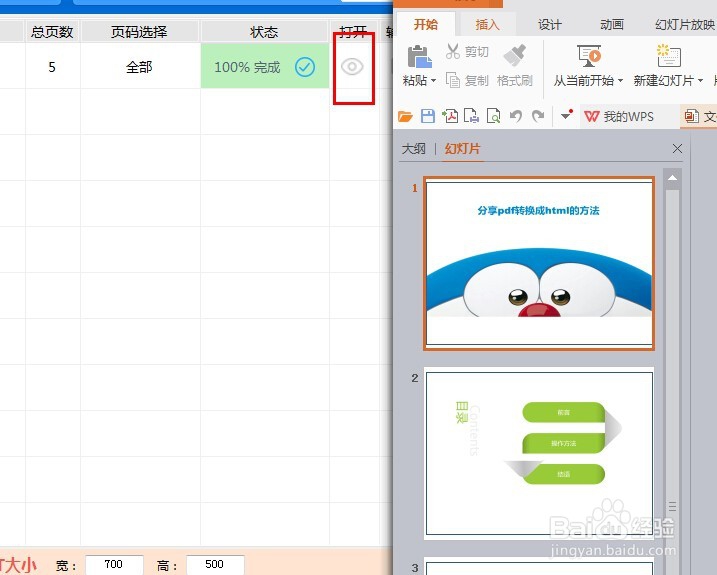Image resolution: width=717 pixels, height=575 pixels.
Task: Select the 格式刷 format painter brush
Action: coord(515,55)
